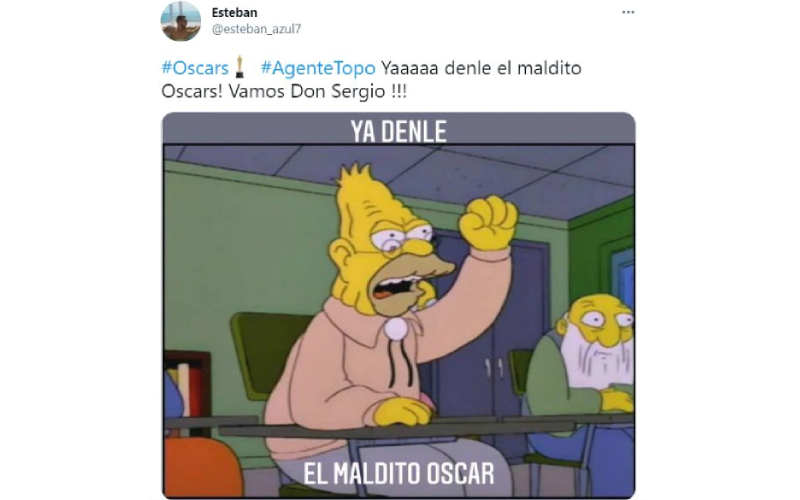Open the #Oscars hashtag link
Image resolution: width=800 pixels, height=500 pixels.
tap(195, 68)
